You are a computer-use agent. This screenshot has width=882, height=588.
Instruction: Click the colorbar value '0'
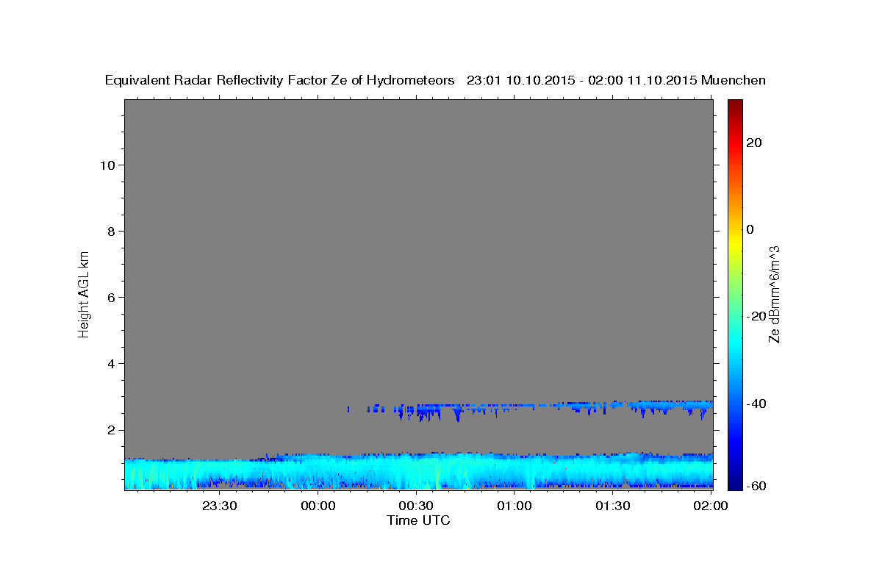point(750,229)
